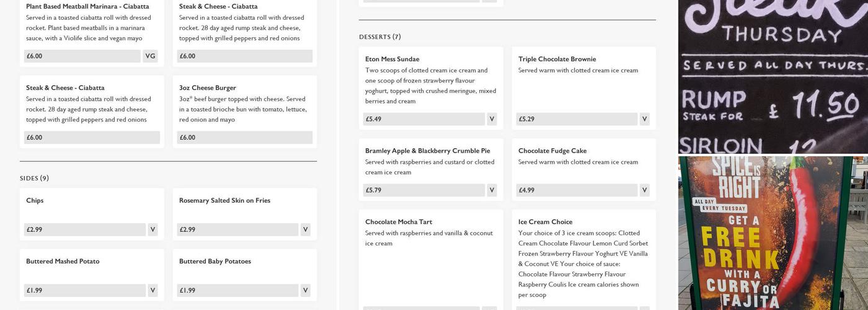
Task: Open the Spice is Right free drink poster
Action: [773, 233]
